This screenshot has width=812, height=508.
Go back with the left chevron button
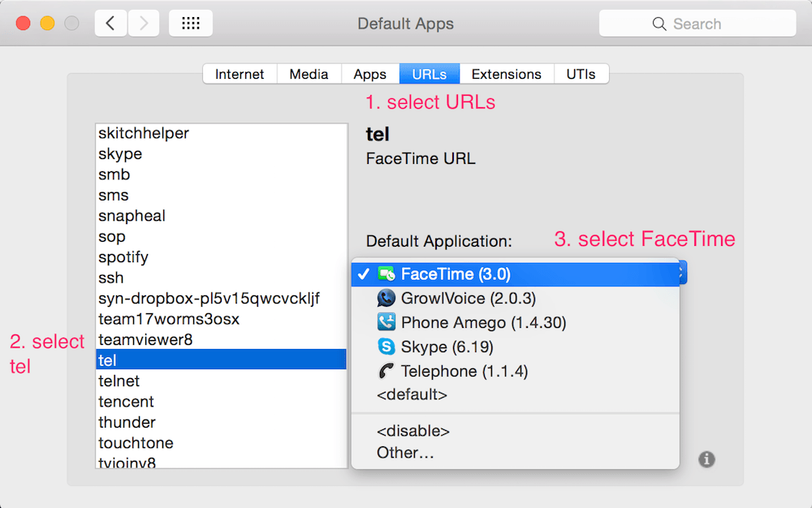(110, 24)
